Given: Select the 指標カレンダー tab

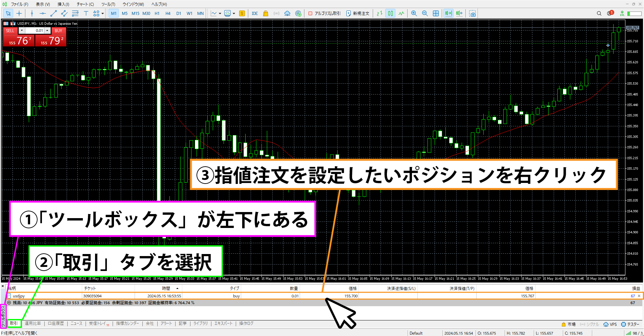Looking at the screenshot, I should [x=128, y=323].
